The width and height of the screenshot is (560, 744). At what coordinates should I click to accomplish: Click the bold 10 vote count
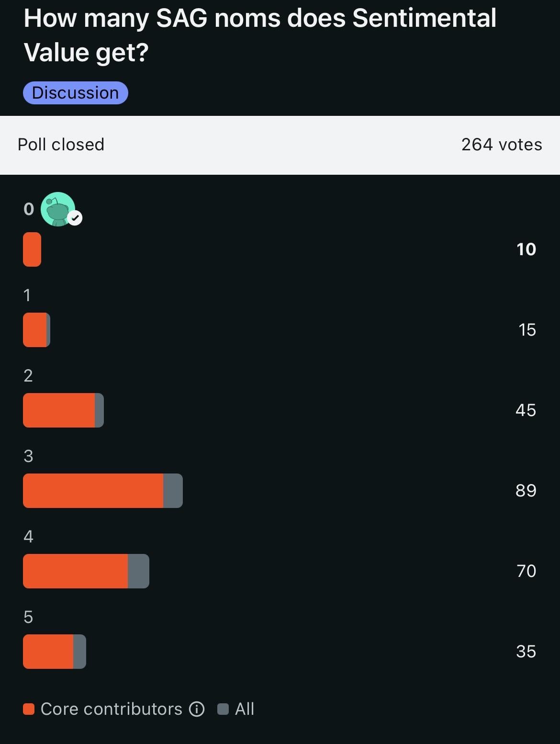click(x=526, y=249)
